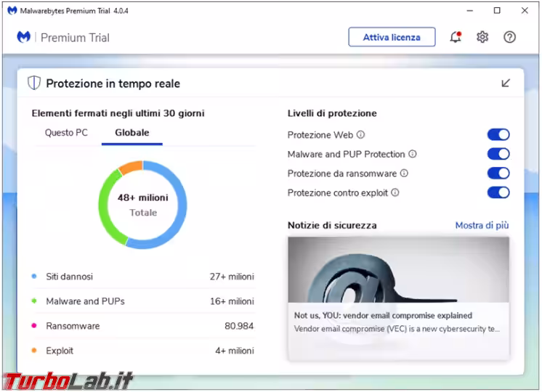The height and width of the screenshot is (392, 542).
Task: Click the news headline Not us, YOU
Action: 383,316
